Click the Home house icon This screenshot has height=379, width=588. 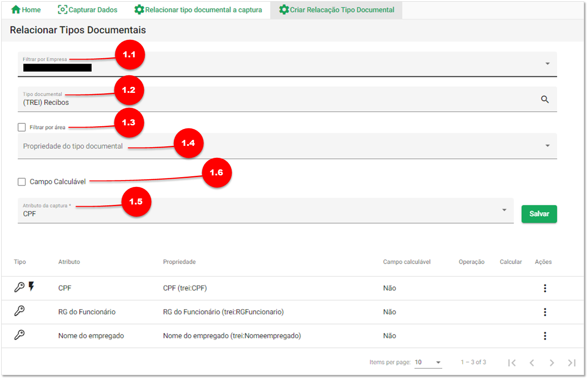tap(16, 9)
